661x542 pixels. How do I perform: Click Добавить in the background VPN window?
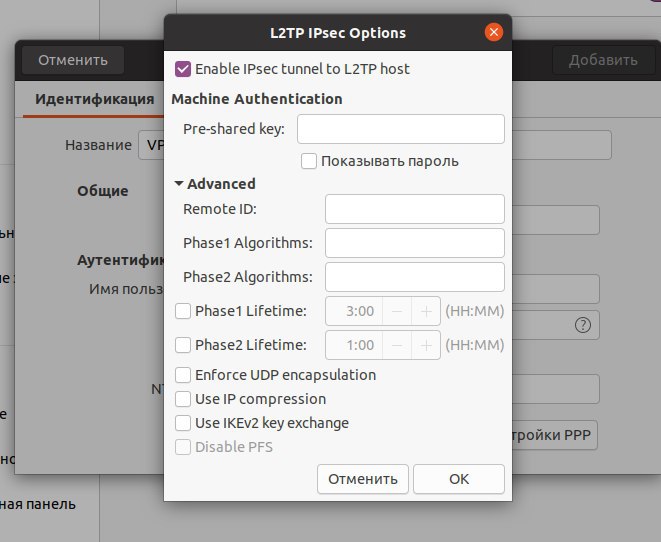coord(603,60)
